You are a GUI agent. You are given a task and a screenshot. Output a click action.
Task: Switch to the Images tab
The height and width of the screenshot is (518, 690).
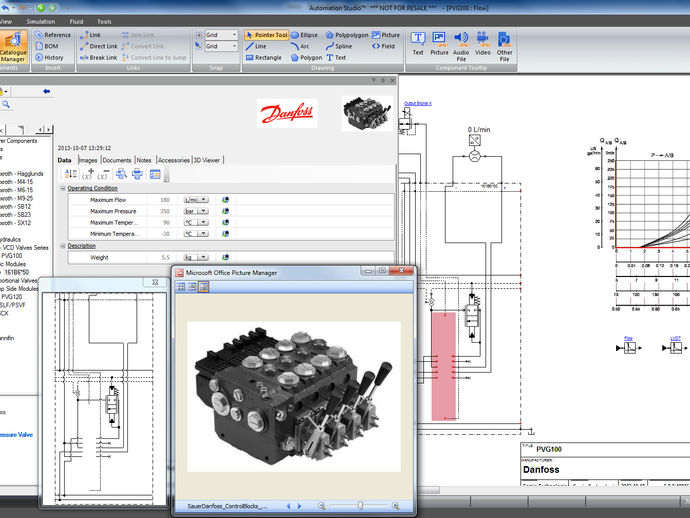pos(88,160)
